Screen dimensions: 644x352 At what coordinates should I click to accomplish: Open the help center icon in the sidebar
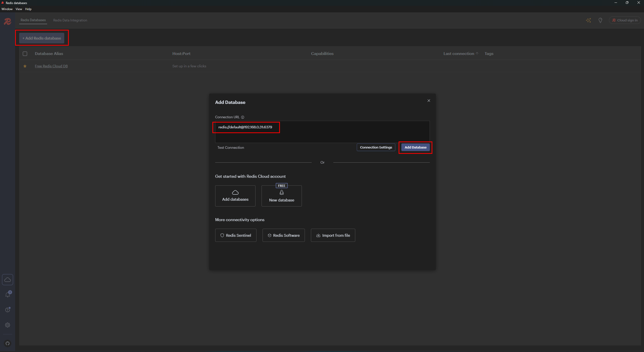[x=8, y=310]
